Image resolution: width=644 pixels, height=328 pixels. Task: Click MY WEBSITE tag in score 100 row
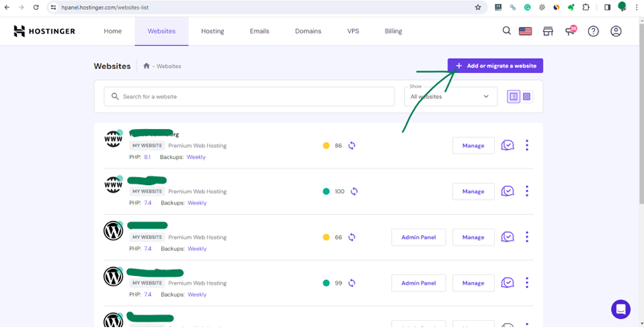point(147,191)
